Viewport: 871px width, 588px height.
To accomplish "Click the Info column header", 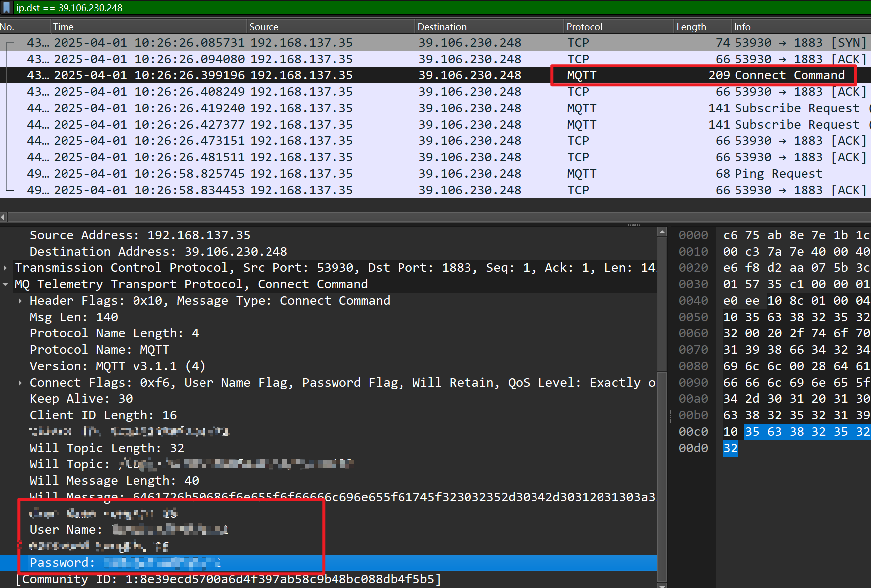I will point(801,27).
